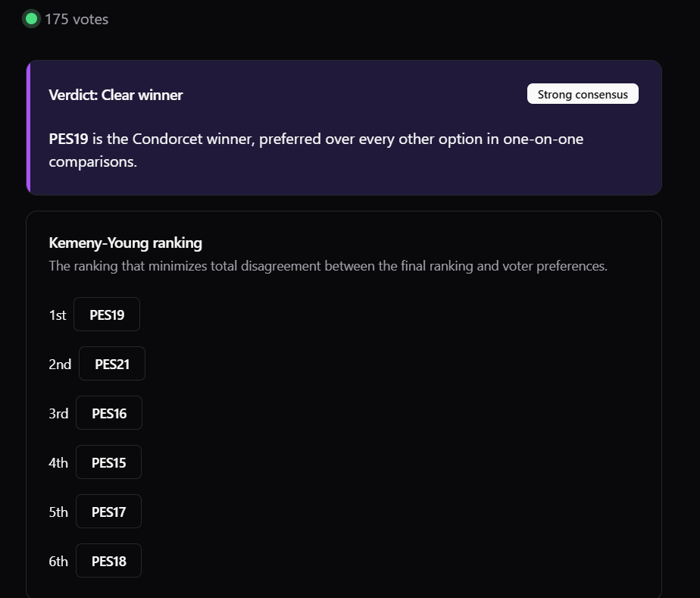The width and height of the screenshot is (700, 598).
Task: Select the PES17 chip ranked 5th
Action: click(108, 512)
